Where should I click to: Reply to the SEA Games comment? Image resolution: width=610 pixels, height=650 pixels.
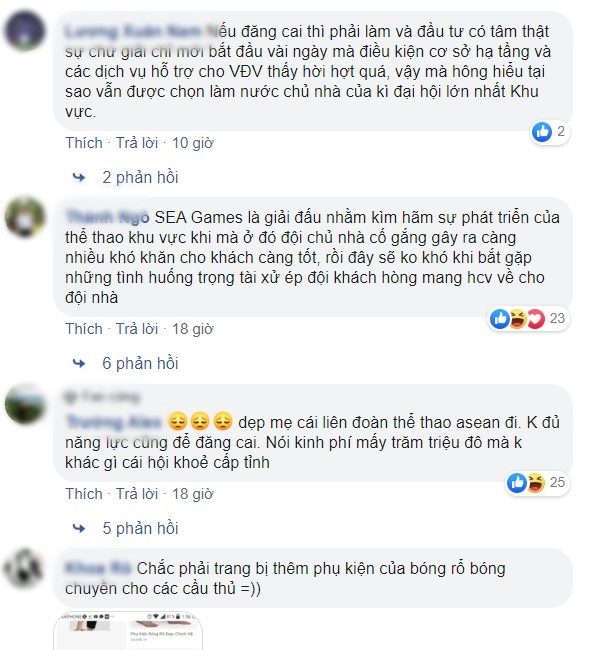point(137,329)
